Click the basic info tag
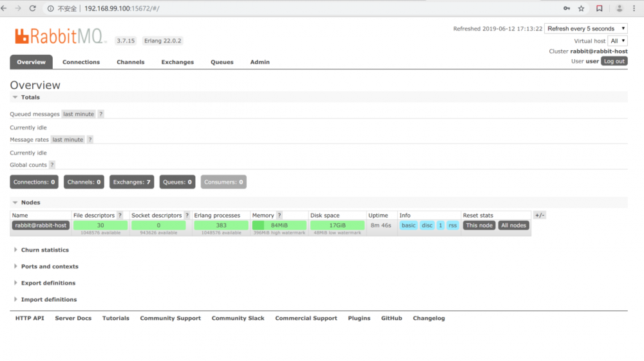The image size is (644, 361). [x=408, y=225]
